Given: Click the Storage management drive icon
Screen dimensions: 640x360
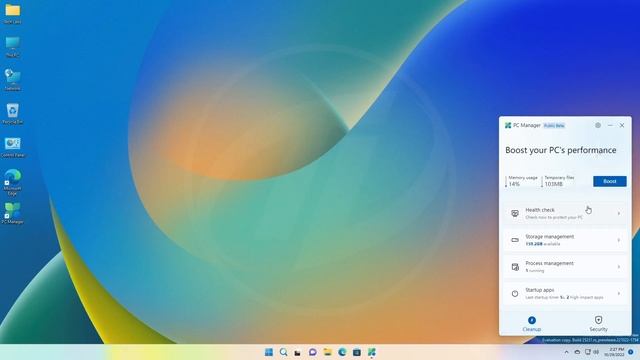Looking at the screenshot, I should click(x=515, y=240).
